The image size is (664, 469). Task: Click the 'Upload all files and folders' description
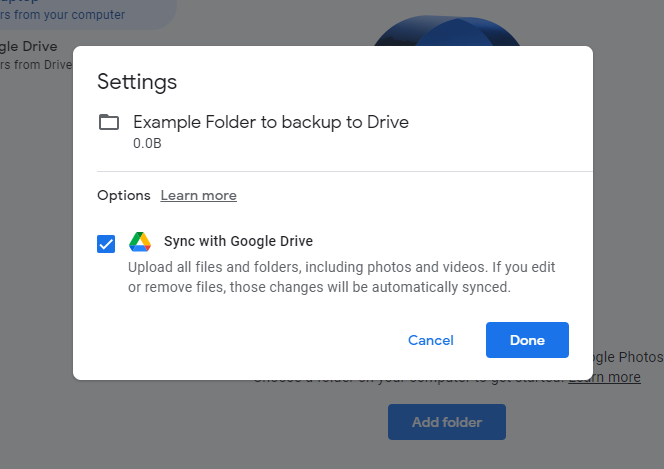coord(341,277)
